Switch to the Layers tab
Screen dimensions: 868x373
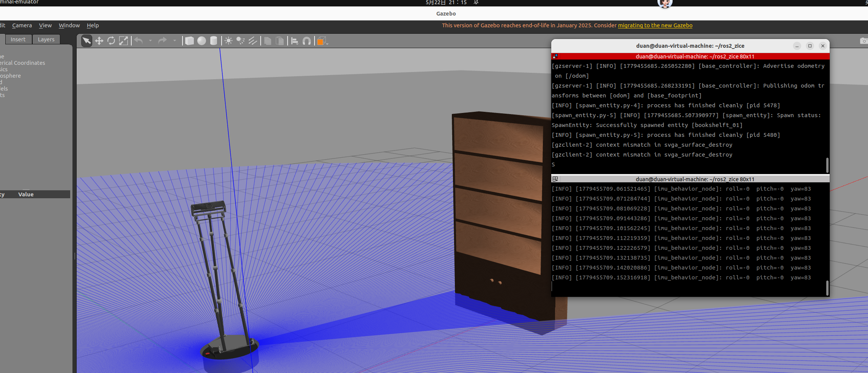[46, 39]
